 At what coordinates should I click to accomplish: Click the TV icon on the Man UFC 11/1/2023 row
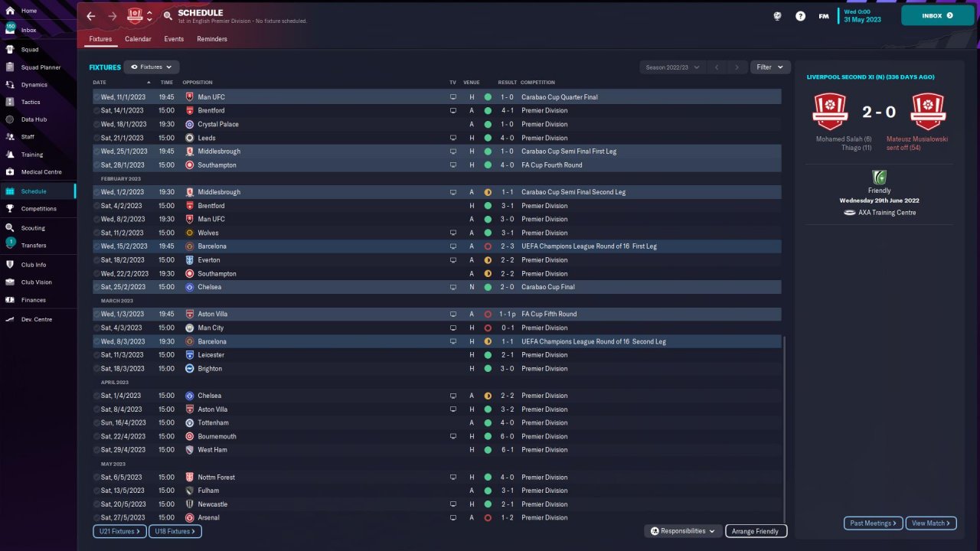[453, 97]
